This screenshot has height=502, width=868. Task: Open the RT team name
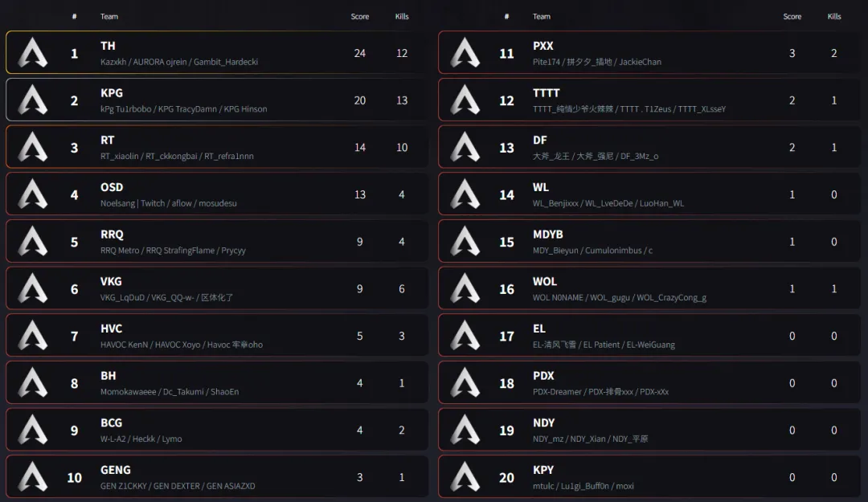coord(108,140)
